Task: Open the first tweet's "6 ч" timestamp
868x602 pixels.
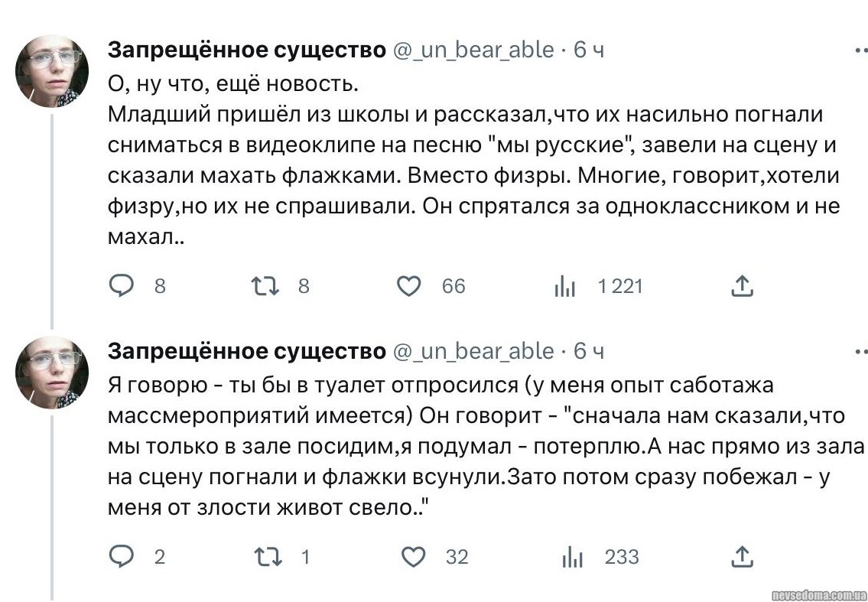Action: [x=589, y=50]
